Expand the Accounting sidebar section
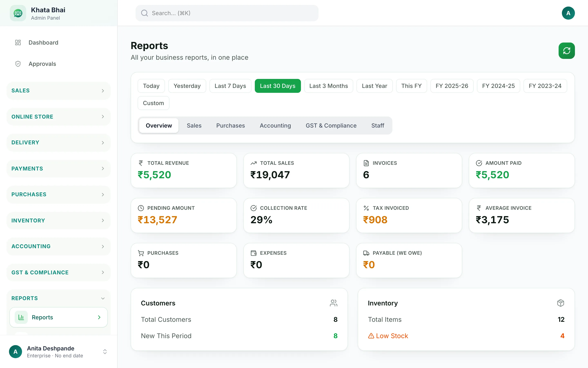This screenshot has height=368, width=588. (59, 246)
